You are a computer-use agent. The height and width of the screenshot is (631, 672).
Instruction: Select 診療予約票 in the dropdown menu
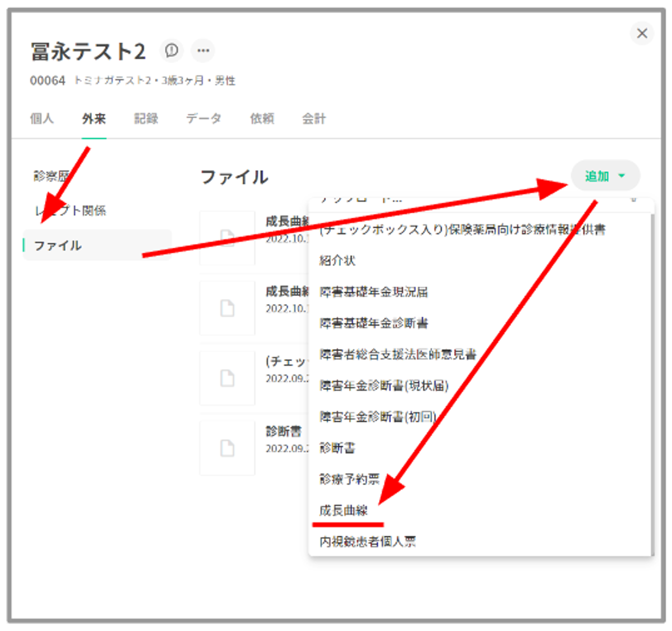pyautogui.click(x=349, y=479)
